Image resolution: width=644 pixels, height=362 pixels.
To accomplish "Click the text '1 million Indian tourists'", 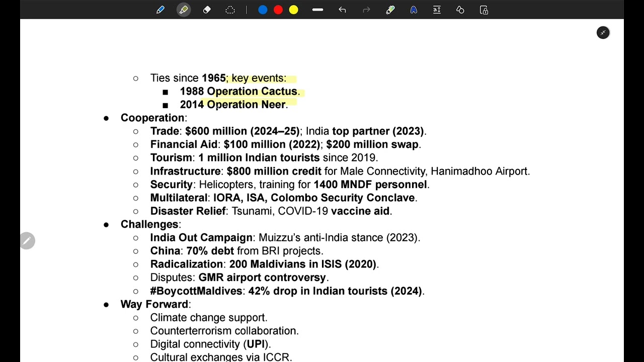I will click(x=259, y=158).
